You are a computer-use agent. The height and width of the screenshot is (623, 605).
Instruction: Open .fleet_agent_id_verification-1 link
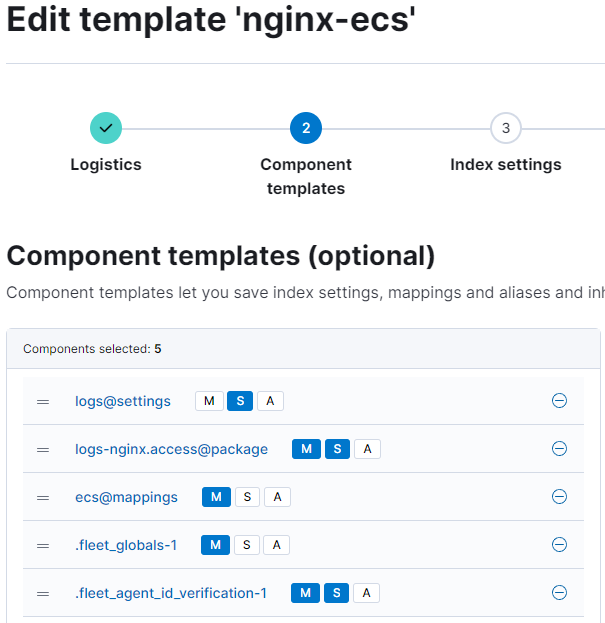[x=171, y=593]
